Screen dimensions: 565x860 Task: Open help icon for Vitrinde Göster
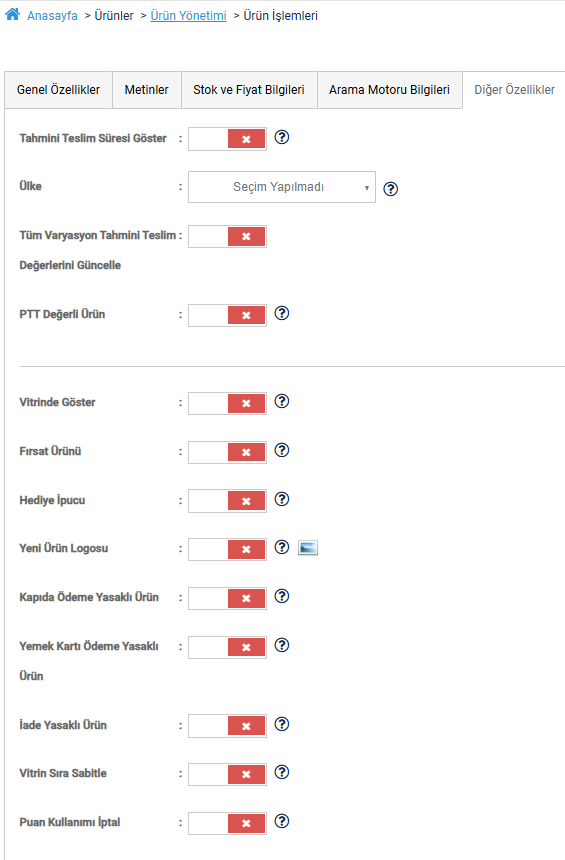click(282, 401)
